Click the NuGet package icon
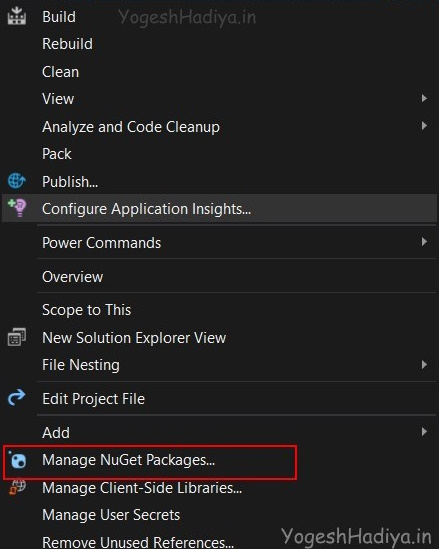 (18, 460)
